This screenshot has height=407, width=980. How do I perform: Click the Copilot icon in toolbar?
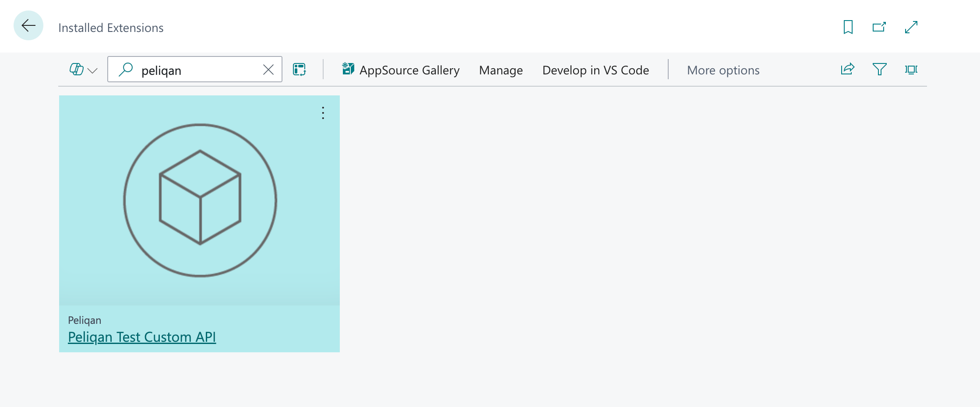pyautogui.click(x=77, y=70)
